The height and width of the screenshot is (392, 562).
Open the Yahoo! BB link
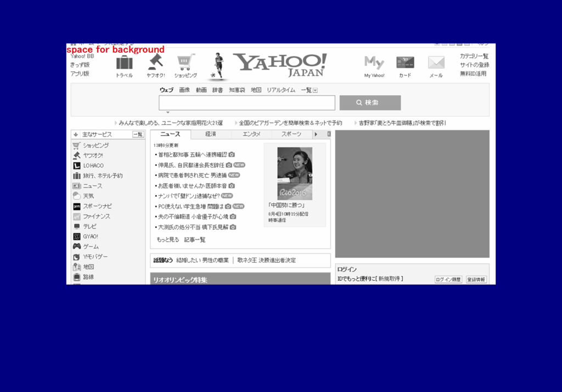click(82, 56)
